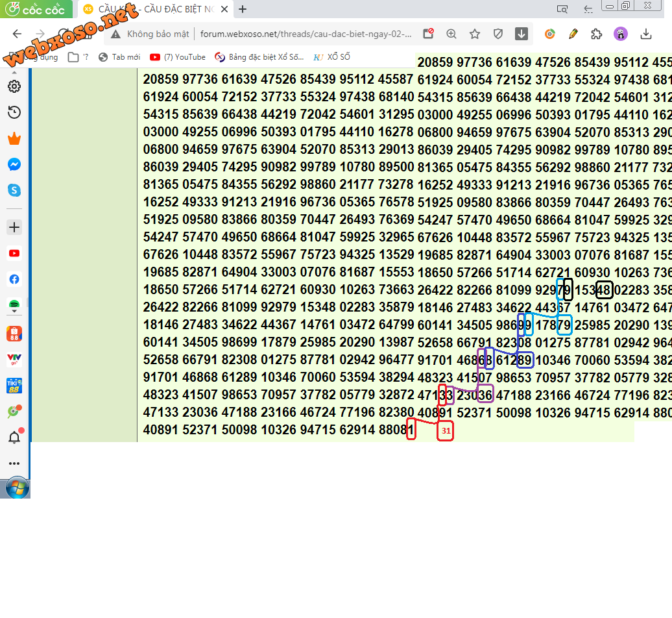Click the address bar URL field

click(x=305, y=34)
